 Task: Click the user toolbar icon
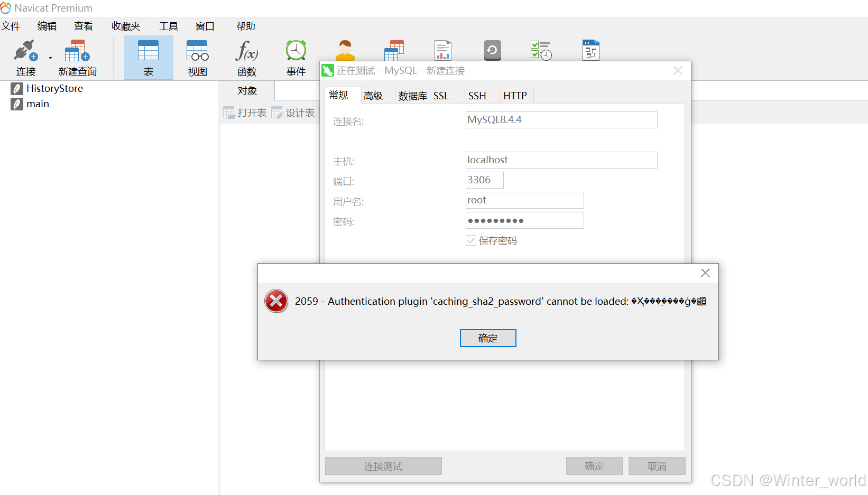[x=345, y=50]
